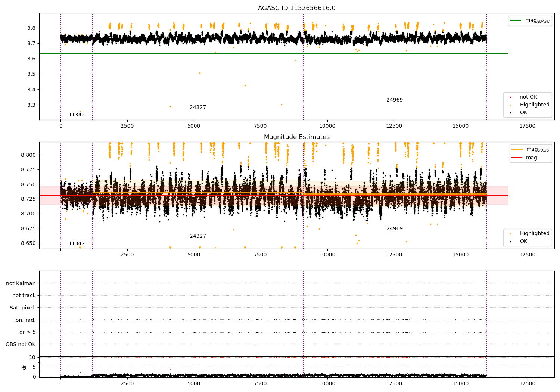Click the 8.675 y-axis tick label
This screenshot has width=560, height=392.
29,228
